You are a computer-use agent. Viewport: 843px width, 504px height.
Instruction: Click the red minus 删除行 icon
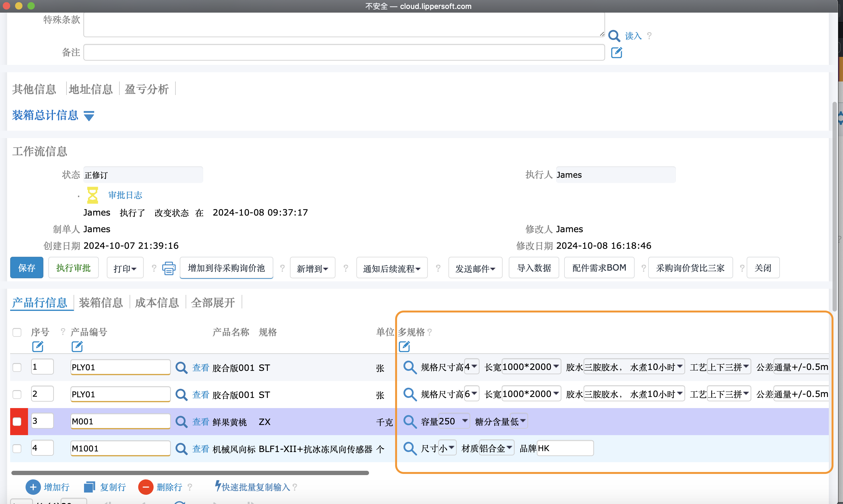coord(146,487)
